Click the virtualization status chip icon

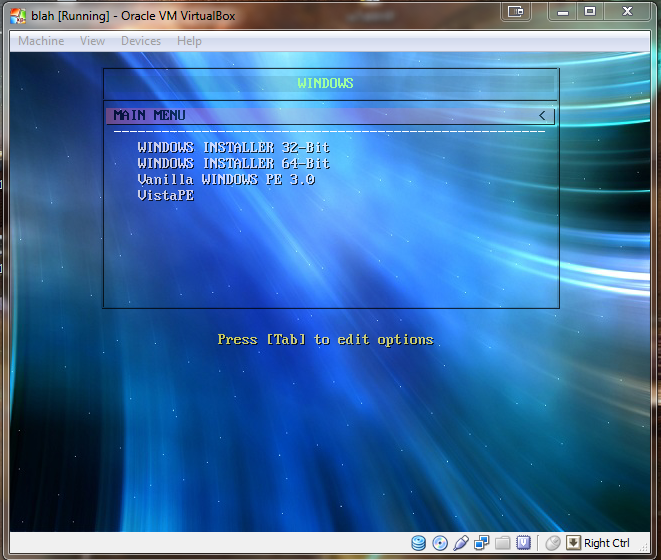[x=523, y=543]
